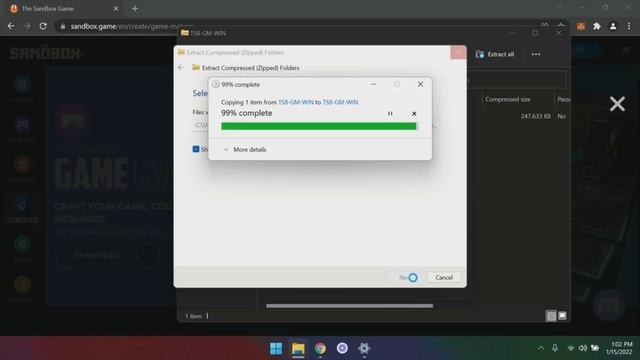640x360 pixels.
Task: Open the CREATE sidebar item on Sandbox
Action: point(22,211)
